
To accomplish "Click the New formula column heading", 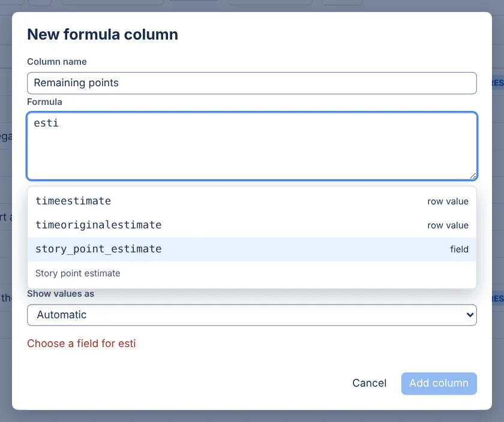I will (x=103, y=34).
